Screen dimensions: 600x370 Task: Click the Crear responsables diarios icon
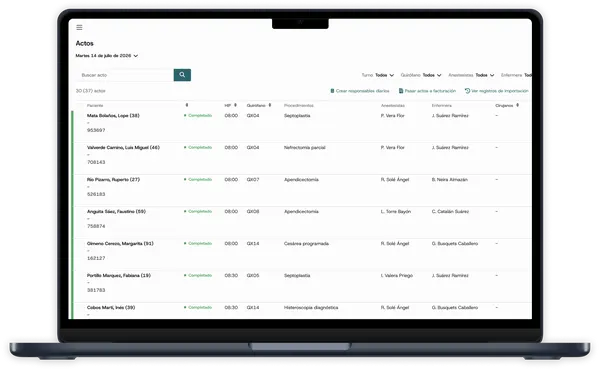[332, 91]
